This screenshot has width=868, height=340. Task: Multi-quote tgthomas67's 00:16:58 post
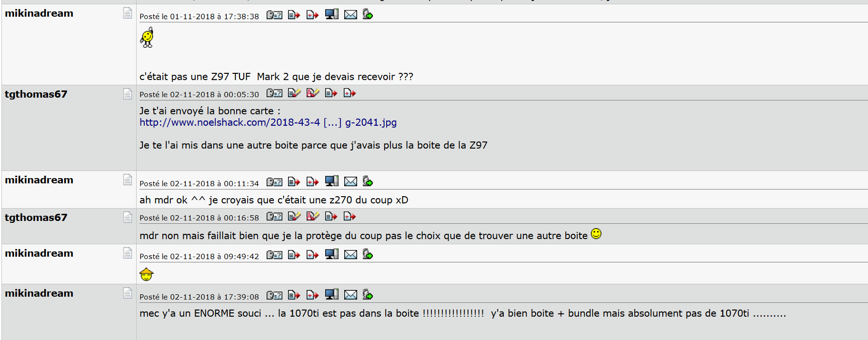[349, 216]
